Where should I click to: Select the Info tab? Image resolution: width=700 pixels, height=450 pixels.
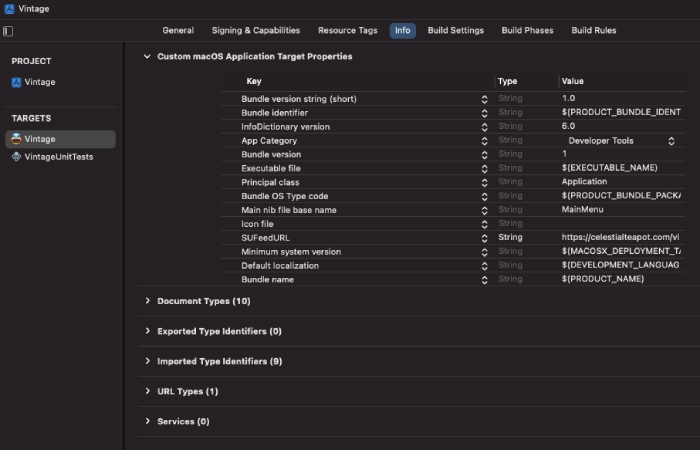[x=403, y=30]
